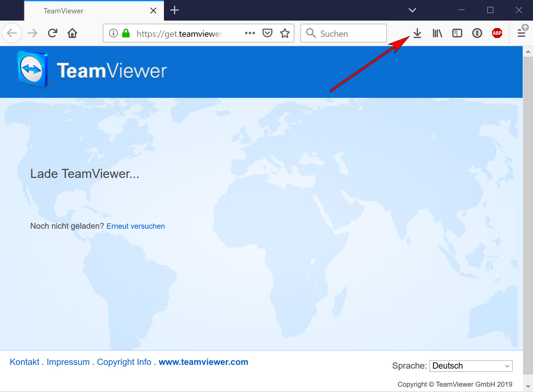Select the TeamViewer browser tab
The image size is (533, 392).
(94, 11)
